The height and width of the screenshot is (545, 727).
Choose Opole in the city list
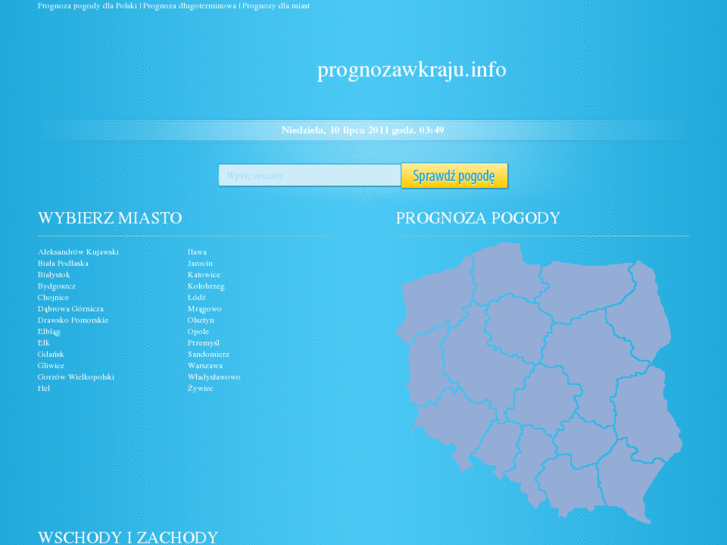(198, 332)
